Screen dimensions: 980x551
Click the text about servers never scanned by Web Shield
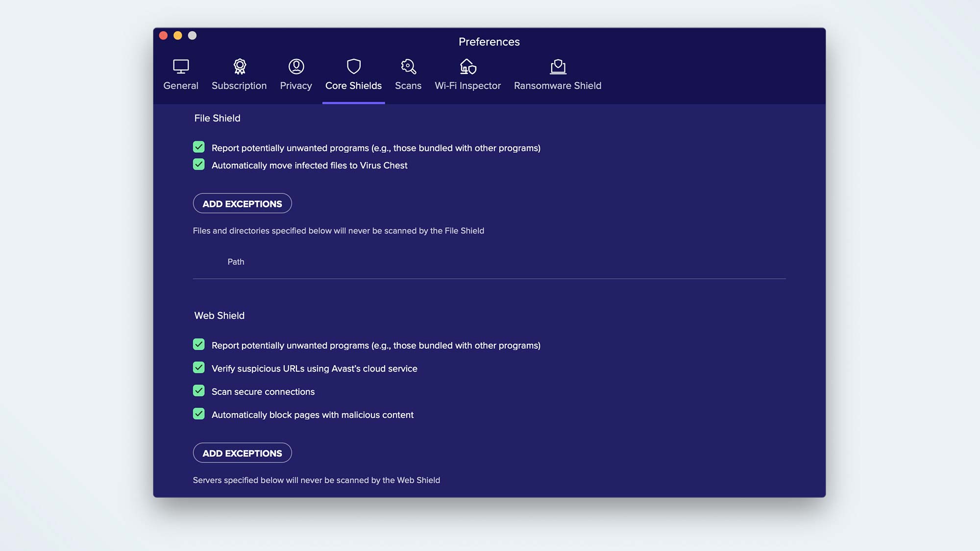(x=316, y=480)
